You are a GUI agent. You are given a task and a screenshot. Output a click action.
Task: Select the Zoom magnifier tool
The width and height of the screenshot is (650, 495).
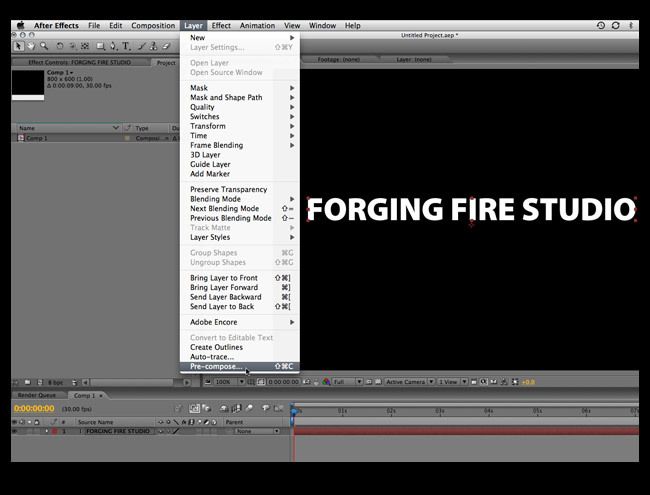point(44,46)
